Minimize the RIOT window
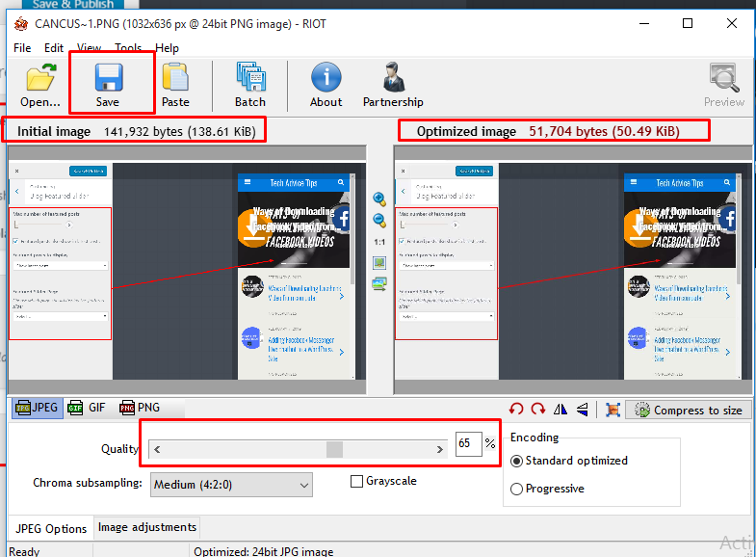The height and width of the screenshot is (557, 756). 644,23
